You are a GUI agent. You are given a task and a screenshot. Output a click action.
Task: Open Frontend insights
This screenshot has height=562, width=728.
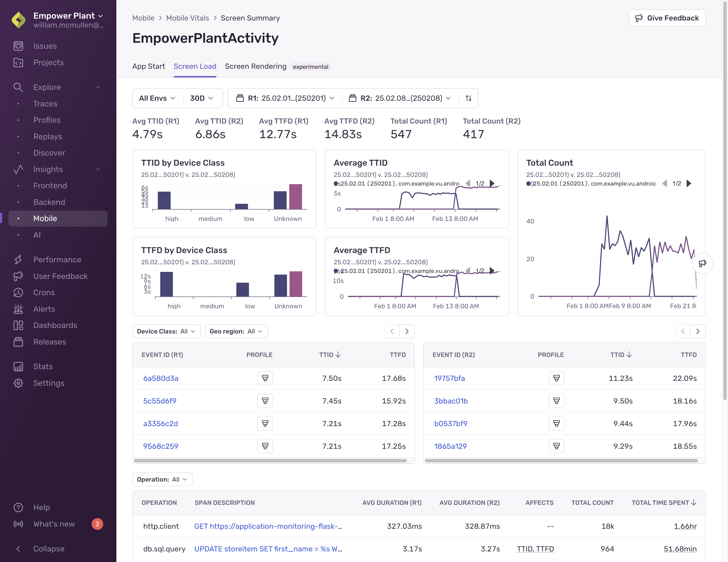coord(50,186)
